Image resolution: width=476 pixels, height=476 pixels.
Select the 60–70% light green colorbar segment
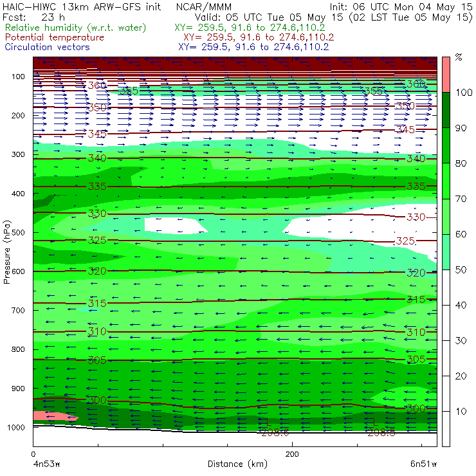coord(446,216)
